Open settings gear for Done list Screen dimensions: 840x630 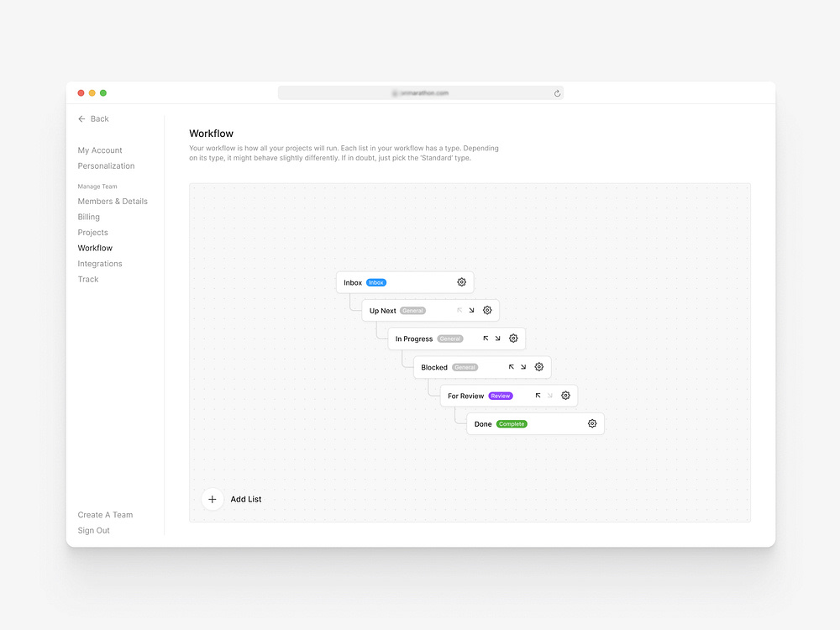(x=592, y=423)
